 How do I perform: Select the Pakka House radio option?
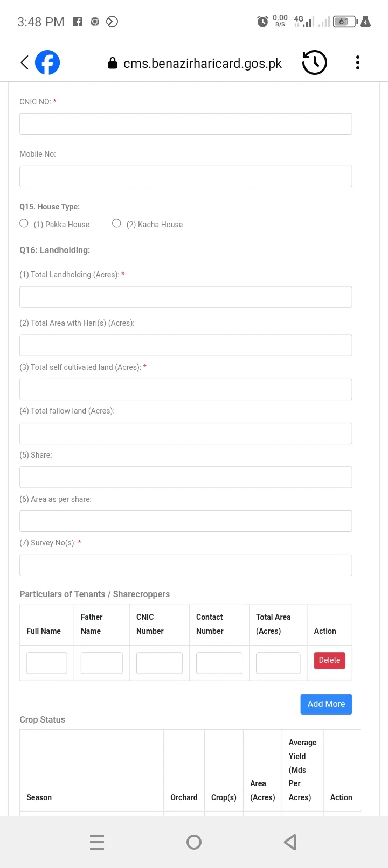click(x=24, y=223)
